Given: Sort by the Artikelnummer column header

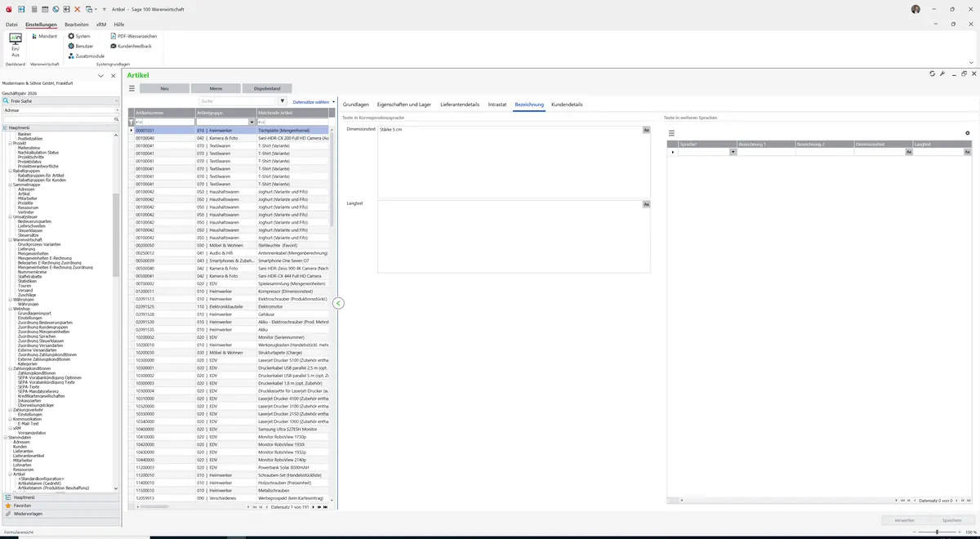Looking at the screenshot, I should (x=164, y=112).
